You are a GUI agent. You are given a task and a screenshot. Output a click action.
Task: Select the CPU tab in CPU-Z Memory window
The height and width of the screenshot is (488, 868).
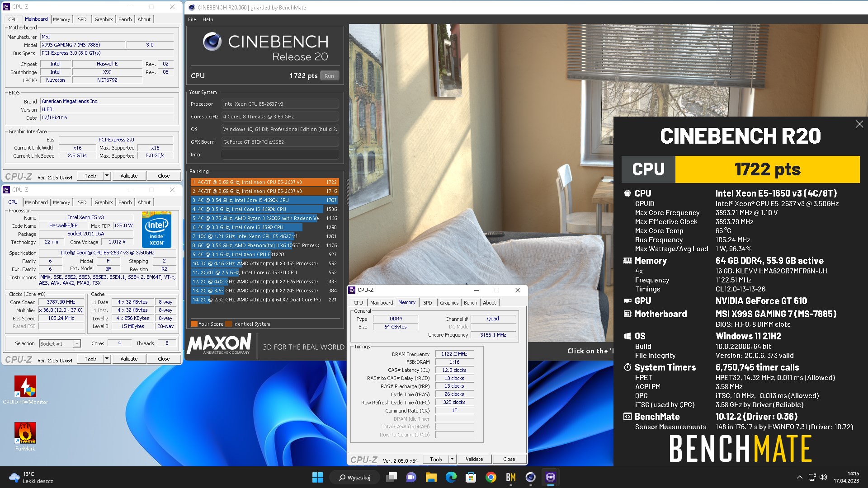[x=358, y=303]
